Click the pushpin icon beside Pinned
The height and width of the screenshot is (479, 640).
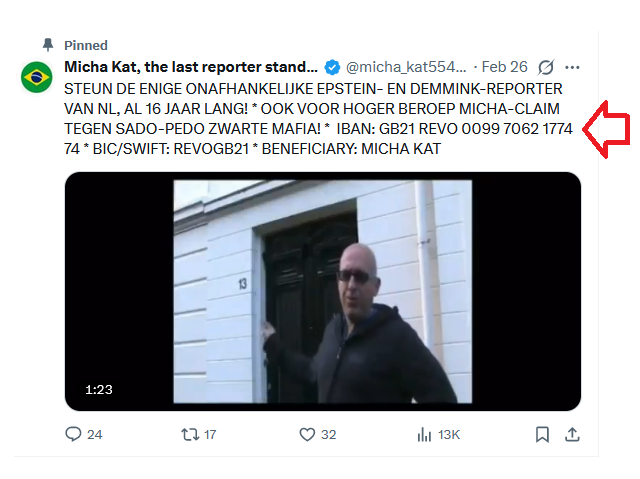pyautogui.click(x=48, y=45)
